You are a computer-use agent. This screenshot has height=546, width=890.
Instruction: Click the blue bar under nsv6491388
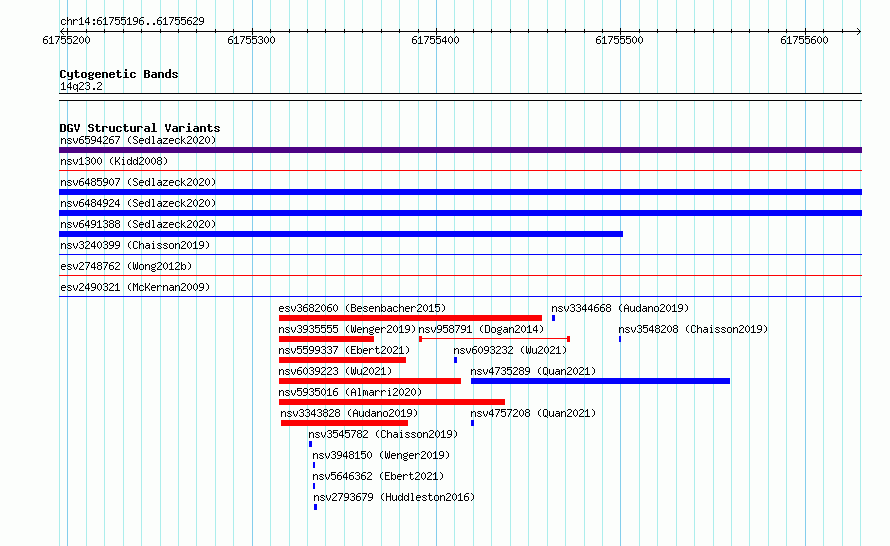[341, 234]
